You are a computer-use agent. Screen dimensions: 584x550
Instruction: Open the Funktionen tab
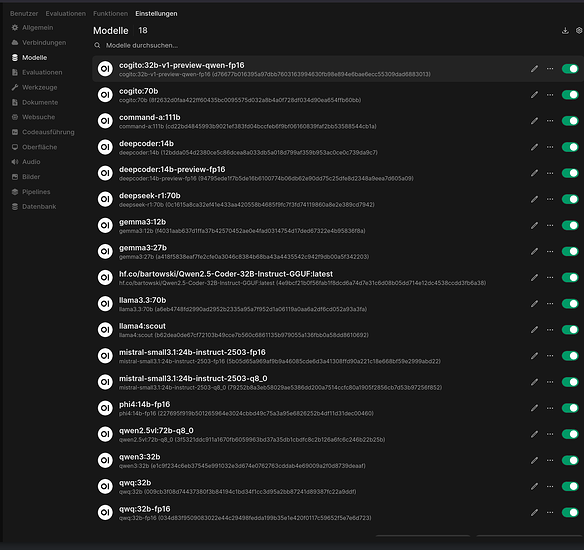pos(110,13)
